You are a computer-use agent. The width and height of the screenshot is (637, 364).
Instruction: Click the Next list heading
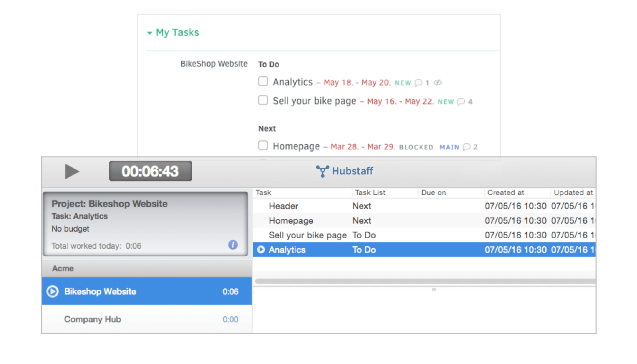(x=267, y=129)
